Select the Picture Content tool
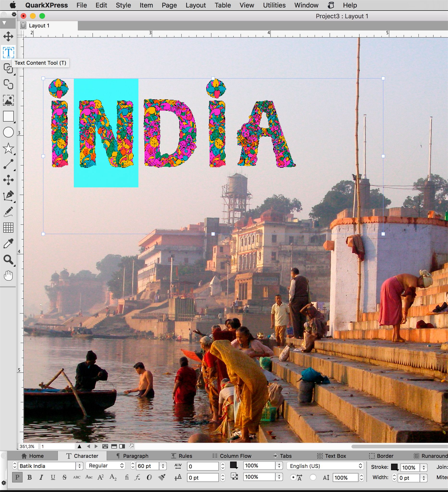 click(x=8, y=100)
